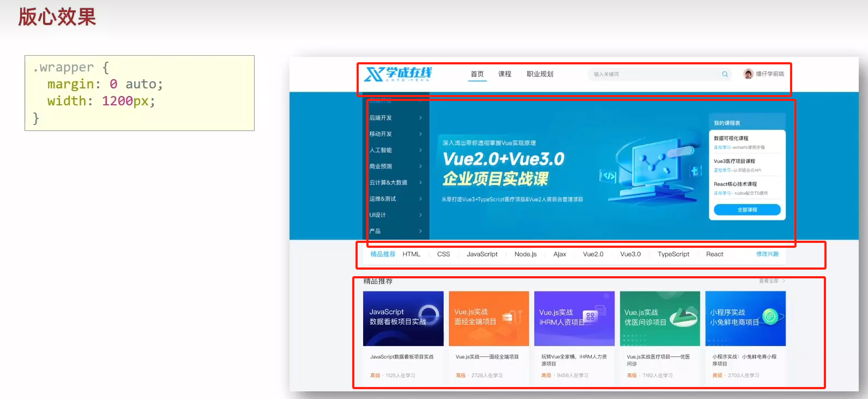
Task: Expand the UI设计 category arrow
Action: point(420,215)
